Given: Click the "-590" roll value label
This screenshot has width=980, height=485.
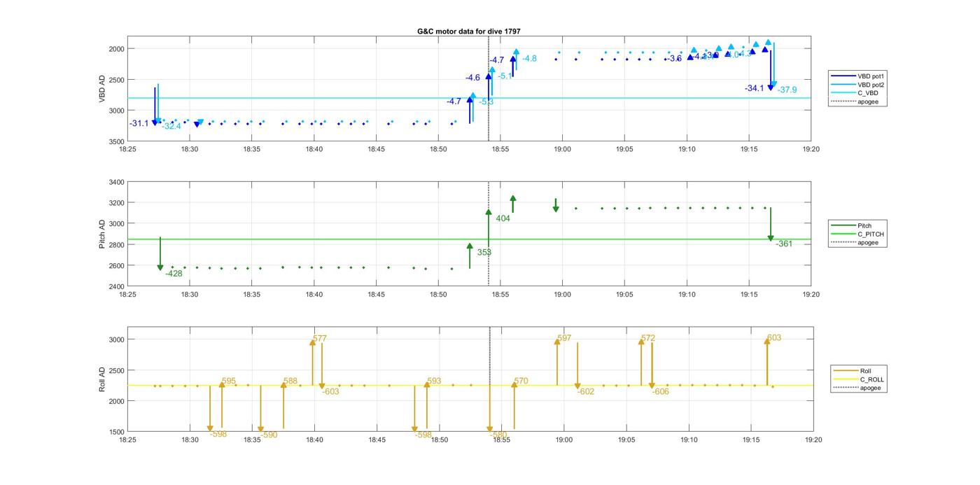Looking at the screenshot, I should [x=269, y=435].
